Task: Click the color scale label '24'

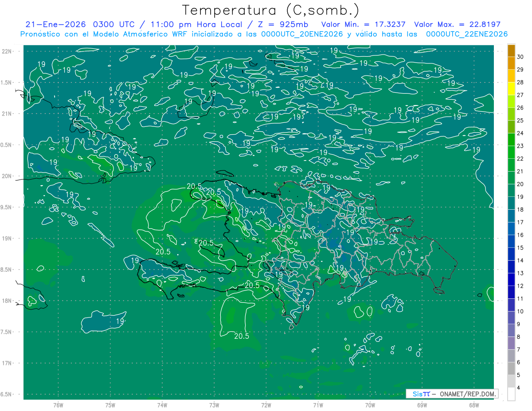Action: [520, 133]
